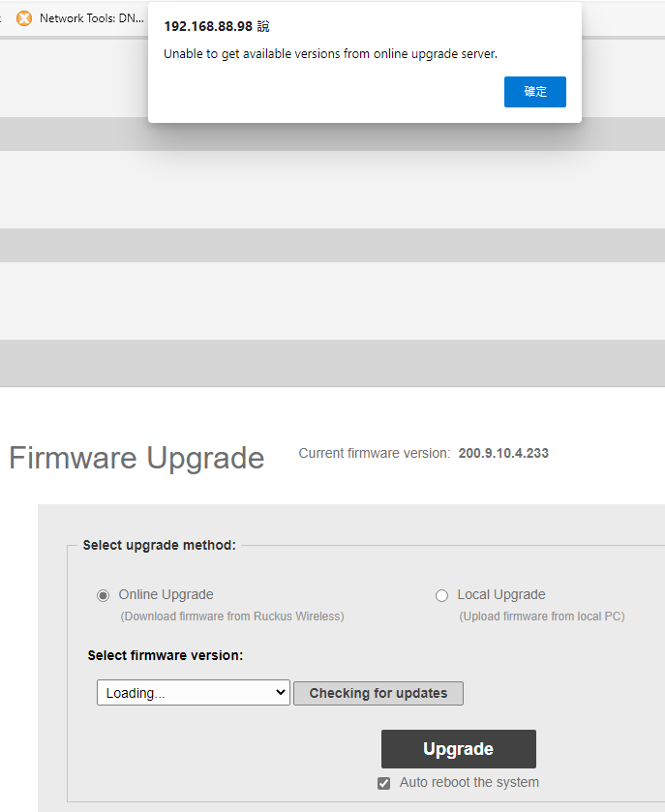Click the 'Online Upgrade' label text
This screenshot has width=665, height=812.
[x=166, y=594]
